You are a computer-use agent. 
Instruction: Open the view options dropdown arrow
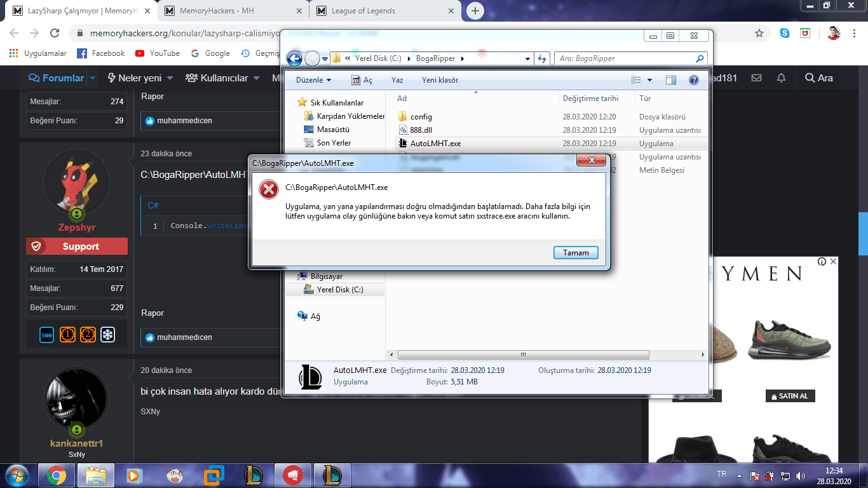tap(649, 80)
